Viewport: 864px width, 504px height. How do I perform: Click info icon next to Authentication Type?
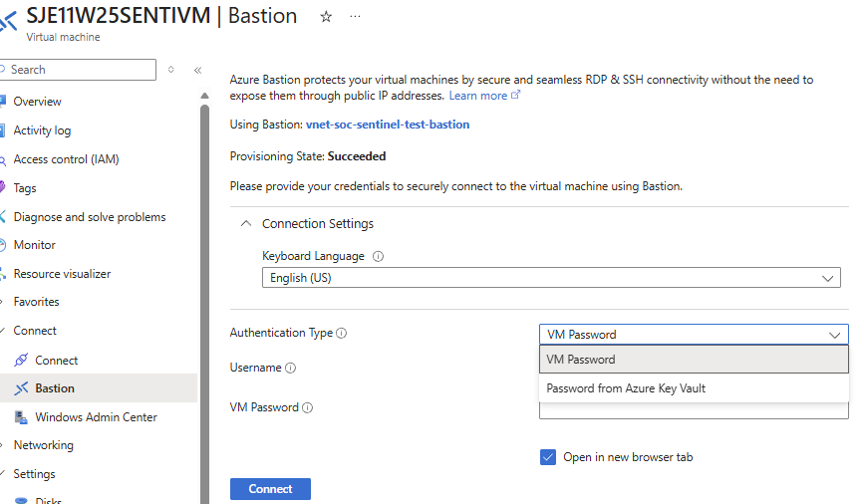coord(342,334)
